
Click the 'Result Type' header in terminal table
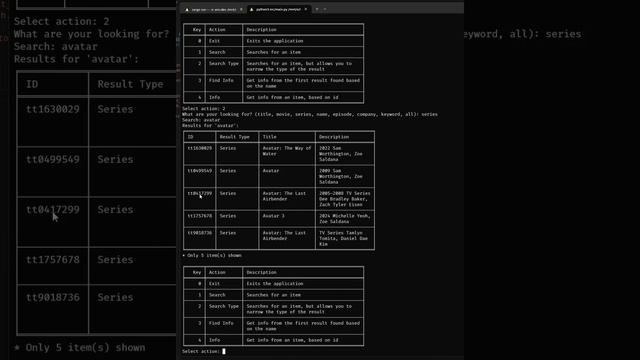(234, 137)
